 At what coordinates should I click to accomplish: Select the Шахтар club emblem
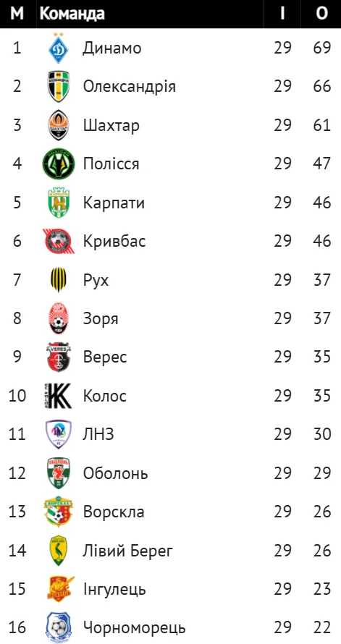pos(59,125)
